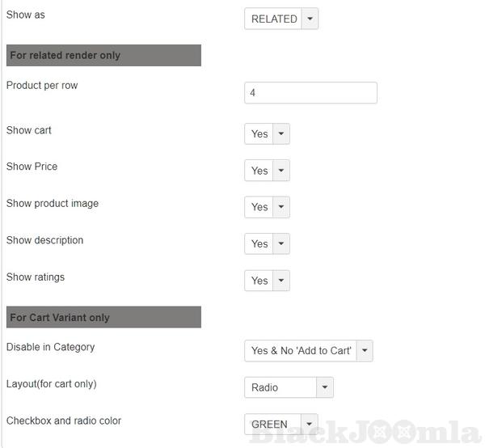Select the 'For Cart Variant only' header
The width and height of the screenshot is (485, 448).
click(103, 317)
